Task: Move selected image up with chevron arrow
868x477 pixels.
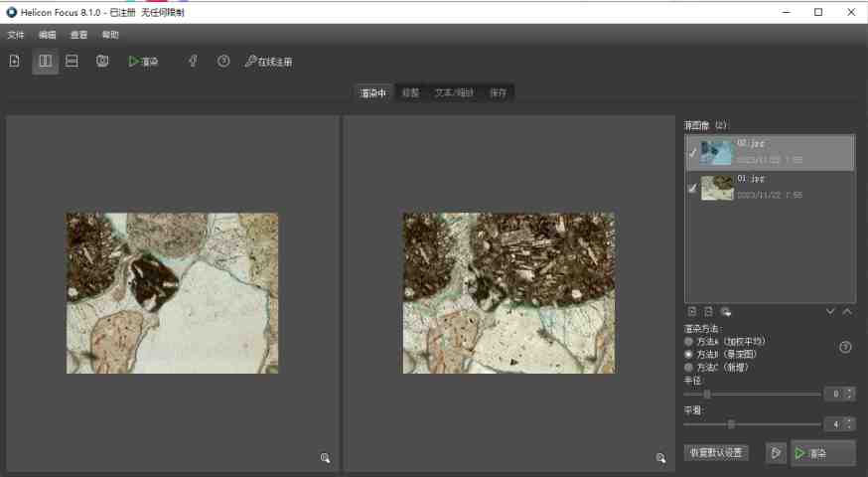Action: pos(846,312)
